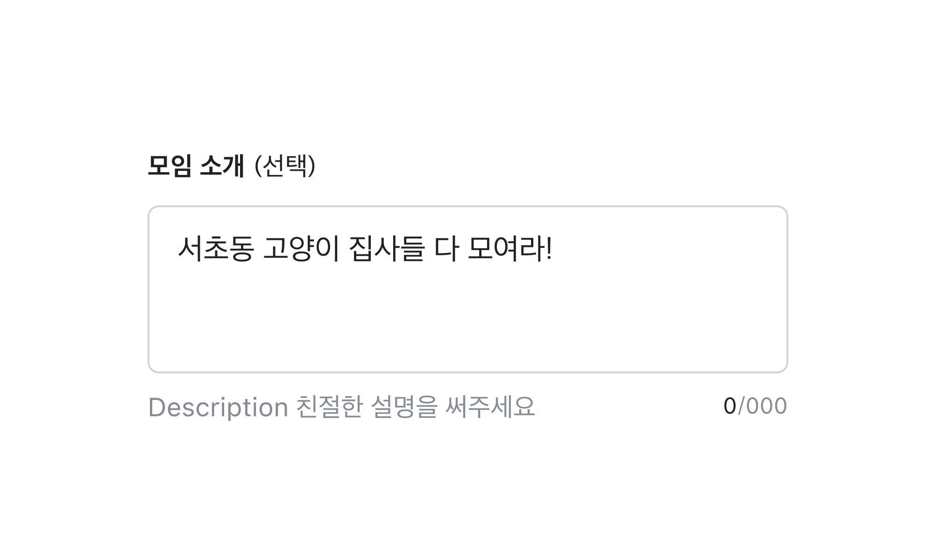Click the word "모임" in the label

(170, 166)
